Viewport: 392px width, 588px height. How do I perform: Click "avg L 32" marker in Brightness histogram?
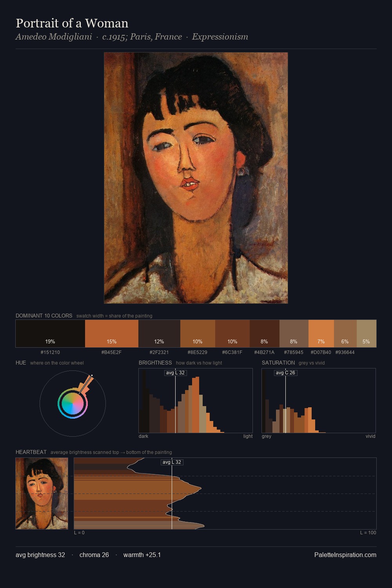pos(175,373)
